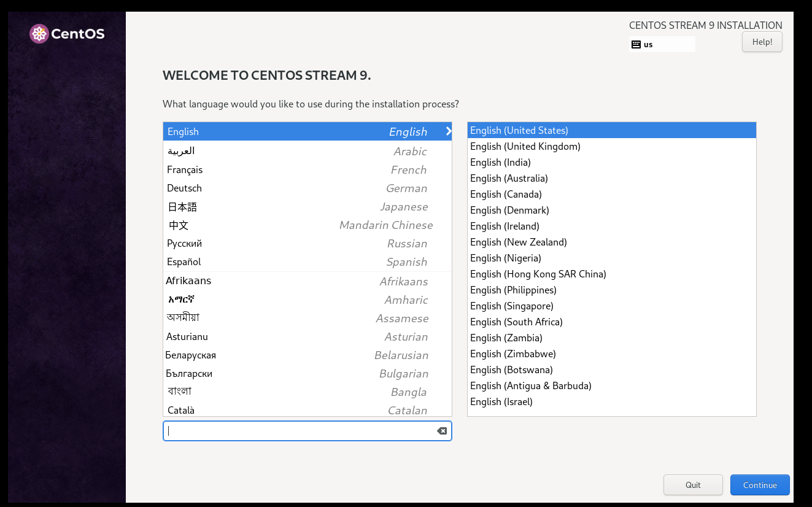This screenshot has height=507, width=812.
Task: Select English (Denmark) locale
Action: point(612,210)
